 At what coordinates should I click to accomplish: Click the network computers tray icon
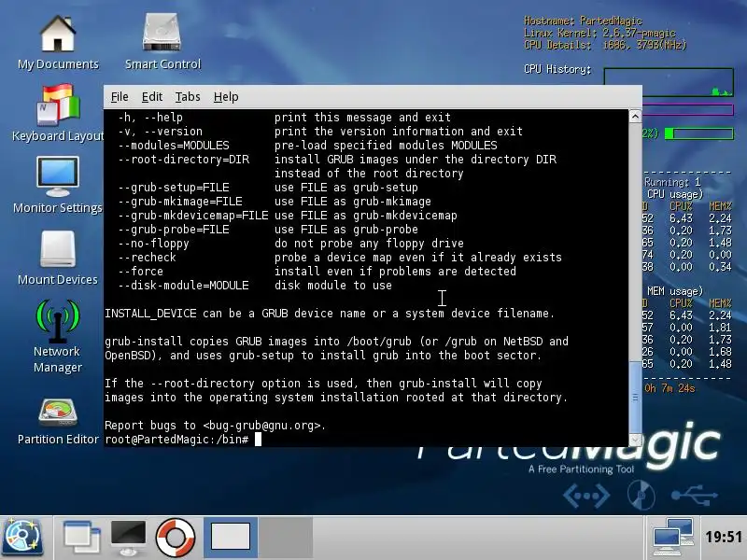pyautogui.click(x=673, y=538)
